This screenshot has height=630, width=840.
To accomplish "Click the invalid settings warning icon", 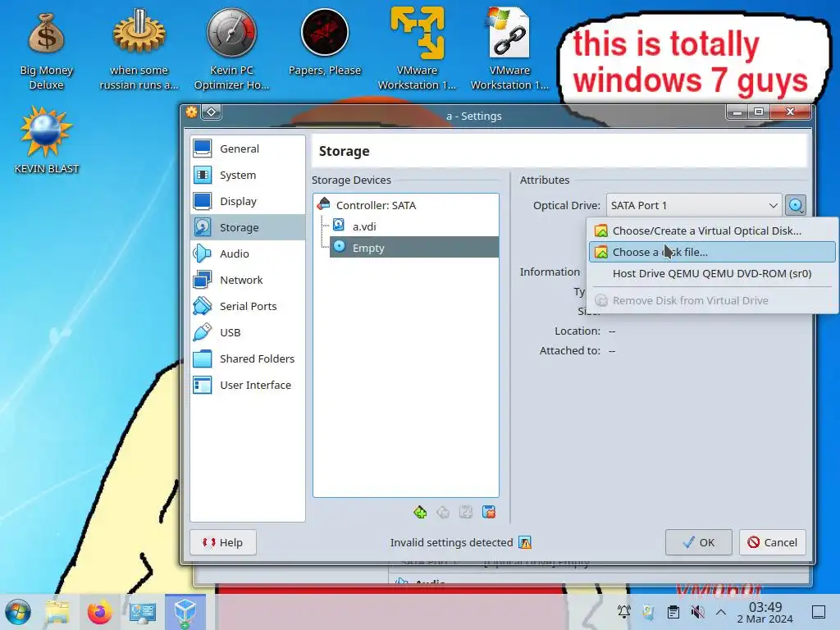I will tap(525, 542).
